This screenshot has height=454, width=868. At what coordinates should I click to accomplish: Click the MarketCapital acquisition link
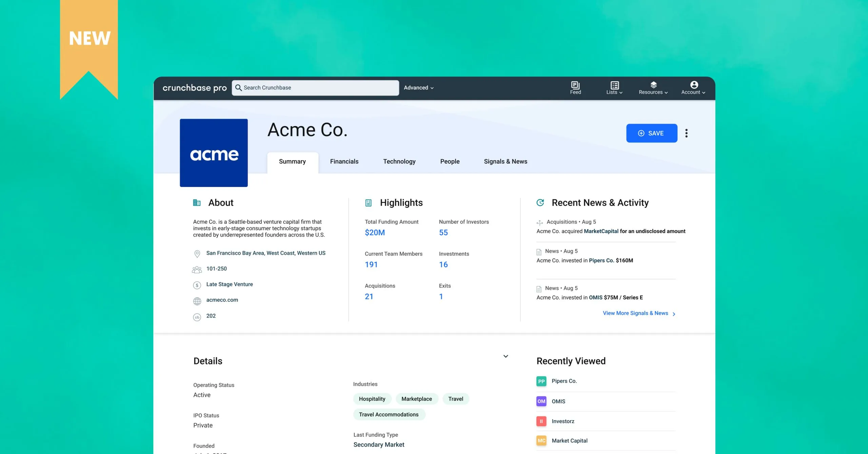pyautogui.click(x=601, y=231)
